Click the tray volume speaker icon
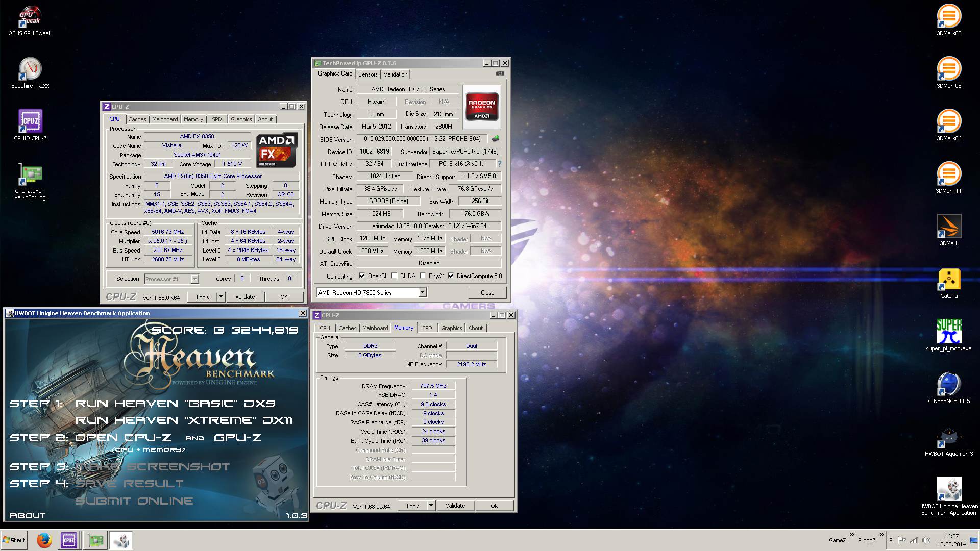The height and width of the screenshot is (551, 980). (x=925, y=540)
